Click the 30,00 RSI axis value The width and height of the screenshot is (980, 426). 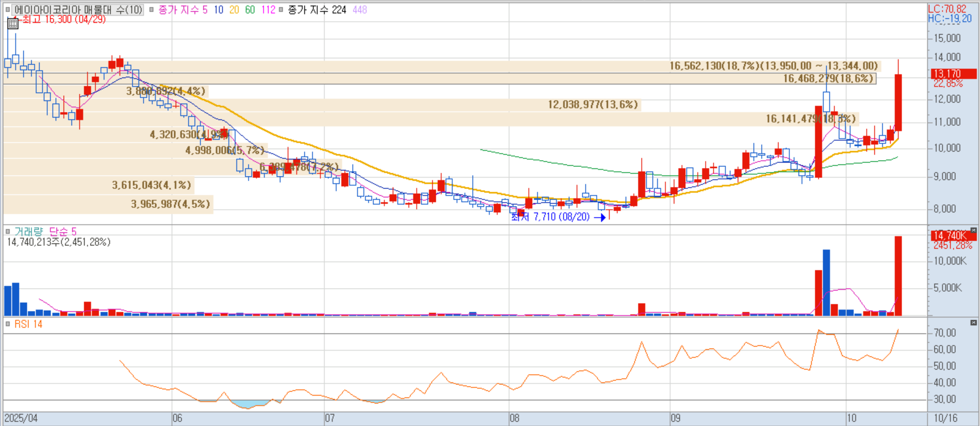(945, 399)
